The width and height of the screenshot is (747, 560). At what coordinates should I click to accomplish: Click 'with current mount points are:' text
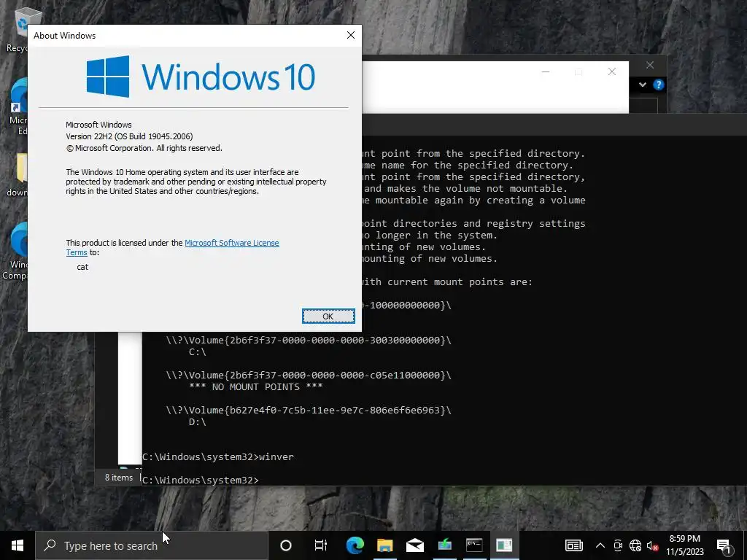click(447, 282)
